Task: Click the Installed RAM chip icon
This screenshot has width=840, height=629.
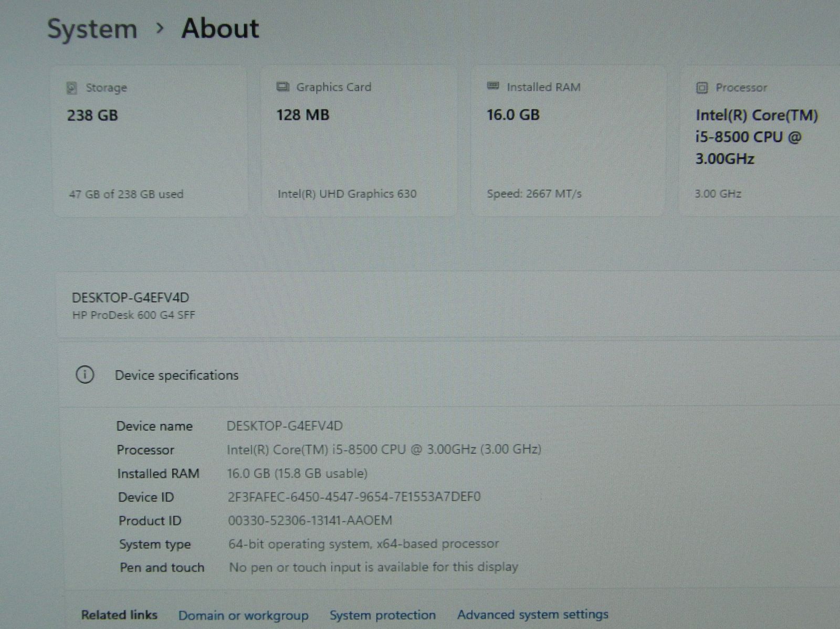Action: click(x=493, y=86)
